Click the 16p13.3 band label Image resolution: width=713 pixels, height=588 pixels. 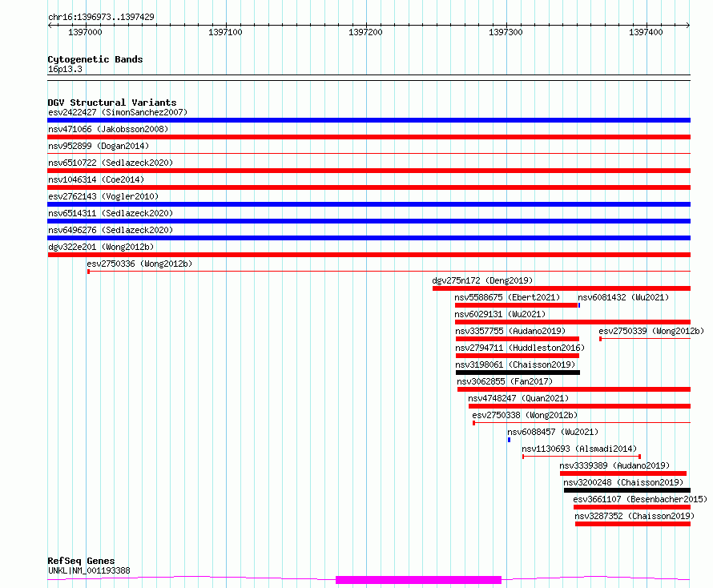coord(65,69)
